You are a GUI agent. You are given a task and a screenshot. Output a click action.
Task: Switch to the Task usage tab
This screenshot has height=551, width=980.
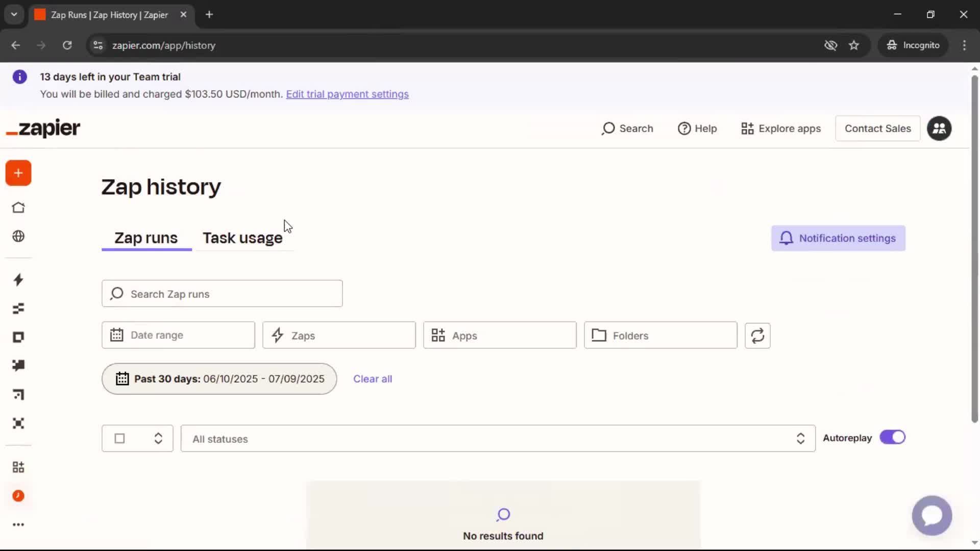click(242, 238)
